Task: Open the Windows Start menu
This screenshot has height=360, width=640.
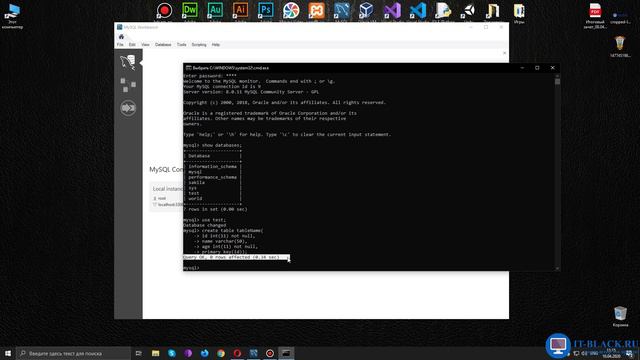Action: [x=8, y=353]
